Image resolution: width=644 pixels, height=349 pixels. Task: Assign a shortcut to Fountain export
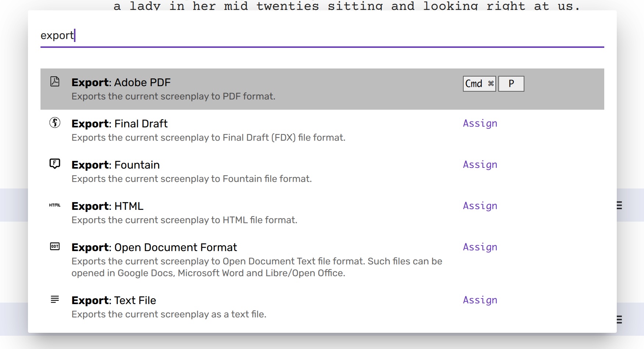click(480, 165)
